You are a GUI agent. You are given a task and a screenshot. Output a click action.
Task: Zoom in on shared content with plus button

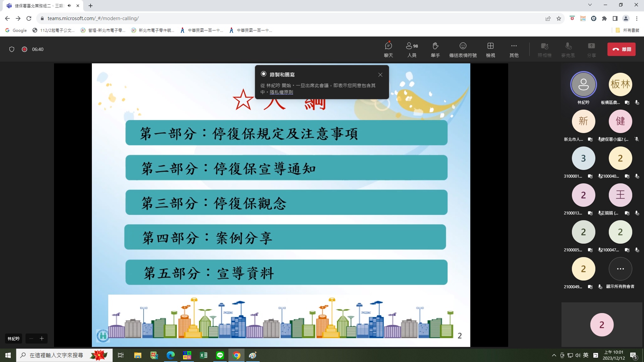[42, 339]
